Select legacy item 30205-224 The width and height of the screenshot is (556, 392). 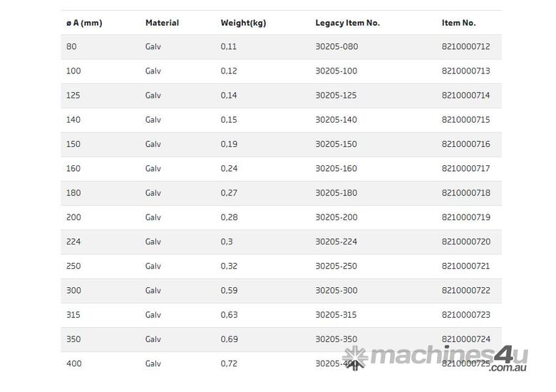[336, 242]
